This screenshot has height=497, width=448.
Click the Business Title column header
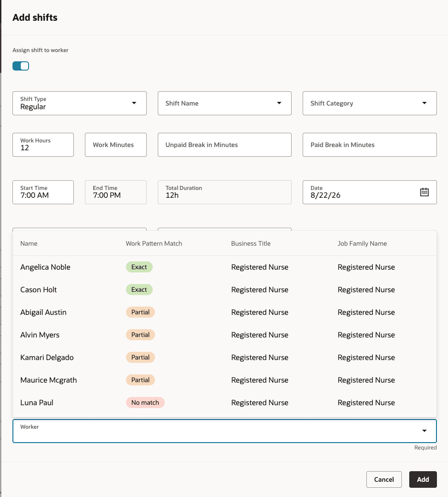(x=251, y=243)
